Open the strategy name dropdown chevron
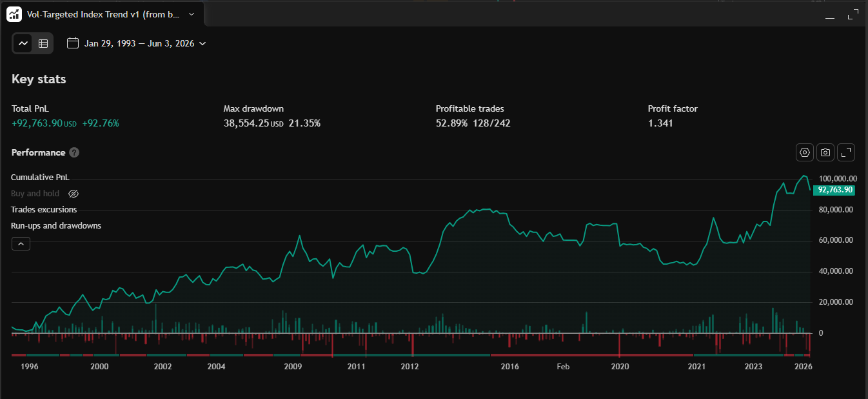This screenshot has width=868, height=399. tap(192, 14)
